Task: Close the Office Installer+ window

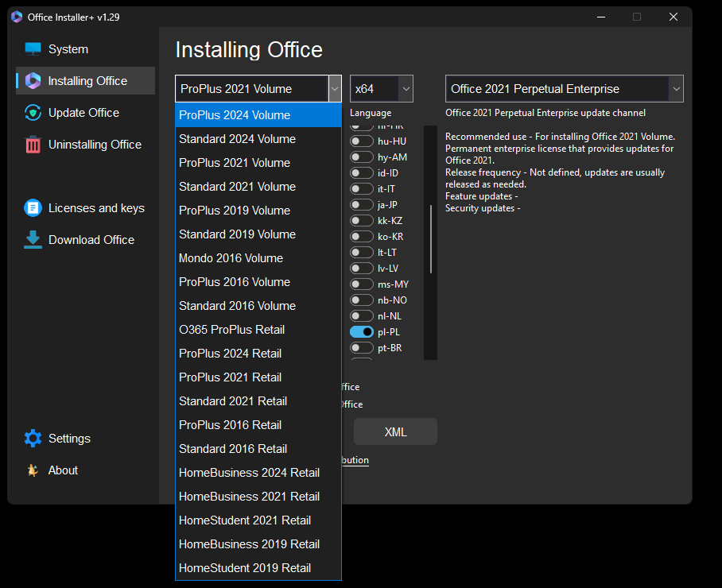Action: tap(673, 17)
